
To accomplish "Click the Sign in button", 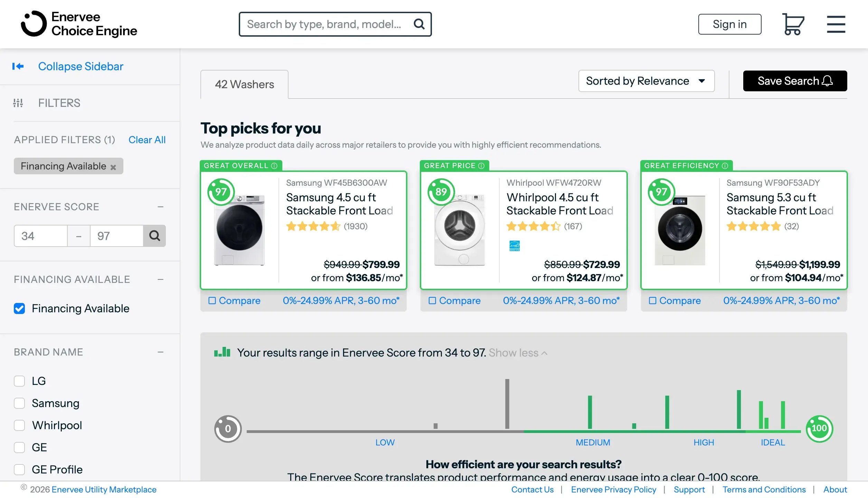I will pyautogui.click(x=729, y=24).
